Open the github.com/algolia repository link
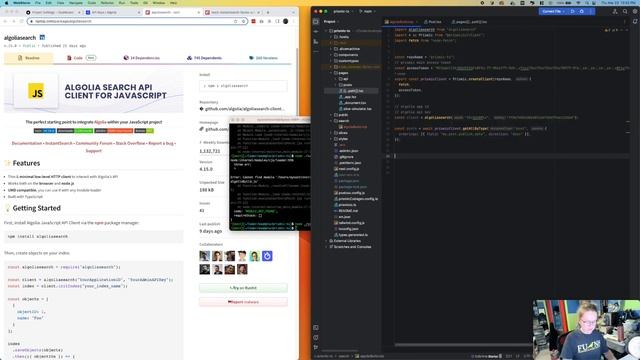The image size is (640, 360). [244, 109]
